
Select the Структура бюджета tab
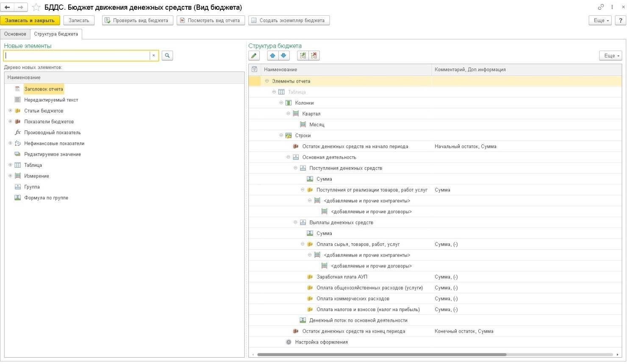tap(56, 34)
